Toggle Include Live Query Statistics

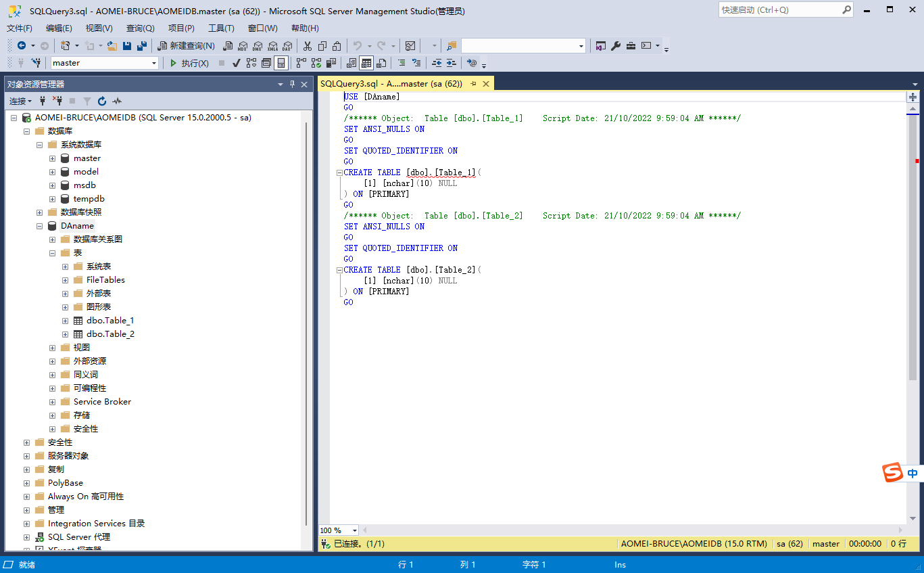316,63
